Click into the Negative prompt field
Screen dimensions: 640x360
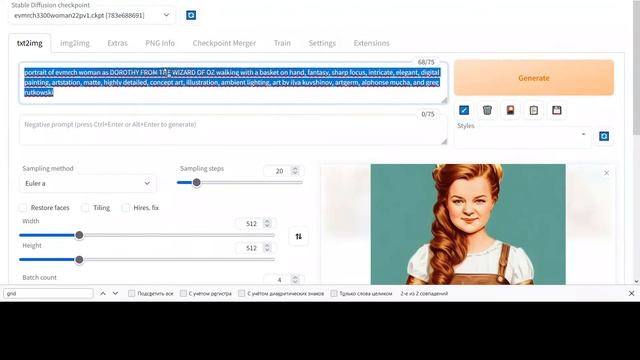[233, 130]
